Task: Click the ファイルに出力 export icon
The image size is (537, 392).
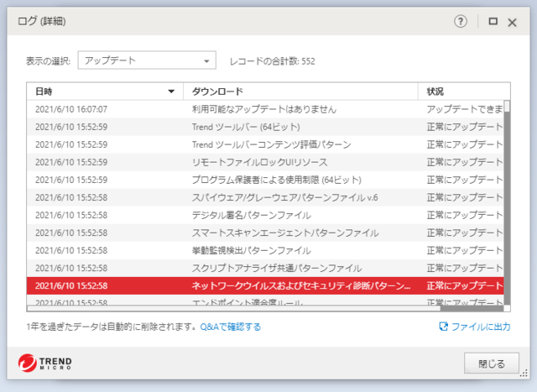Action: [x=443, y=327]
